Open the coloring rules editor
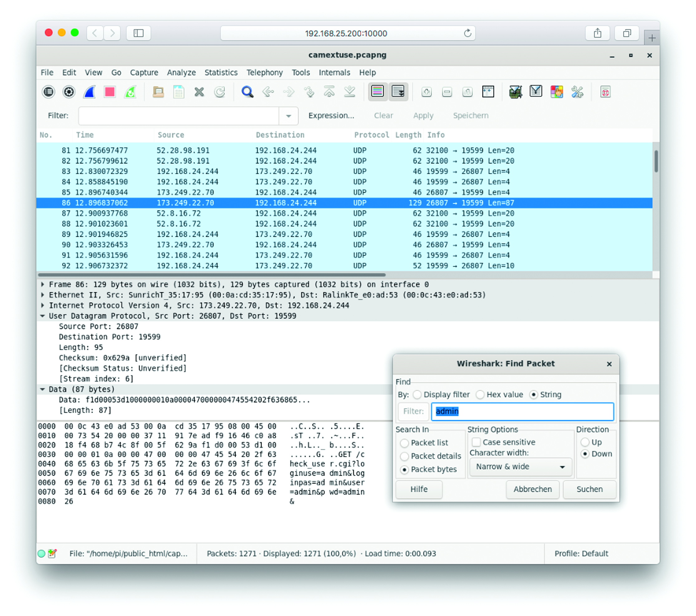The image size is (696, 616). coord(557,92)
